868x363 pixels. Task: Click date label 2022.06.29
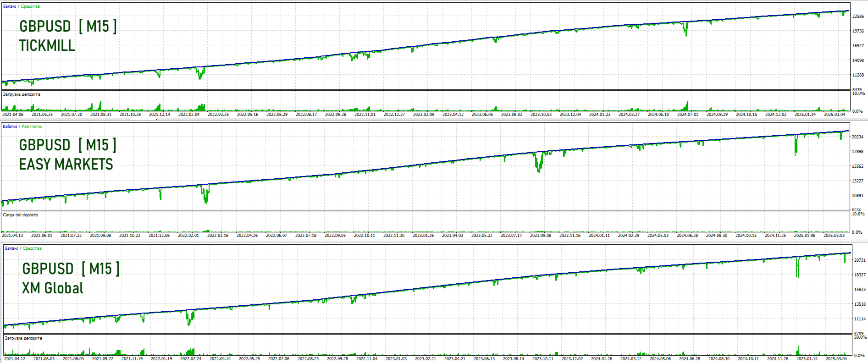click(x=277, y=115)
